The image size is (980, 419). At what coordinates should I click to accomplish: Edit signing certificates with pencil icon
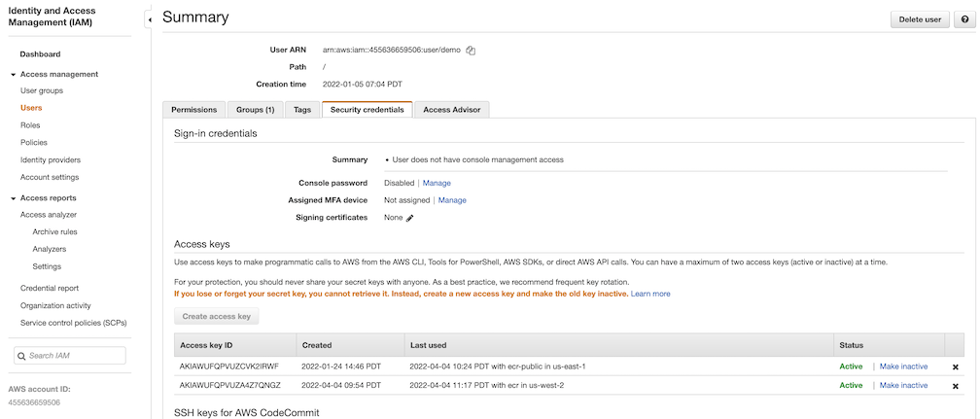pos(409,218)
